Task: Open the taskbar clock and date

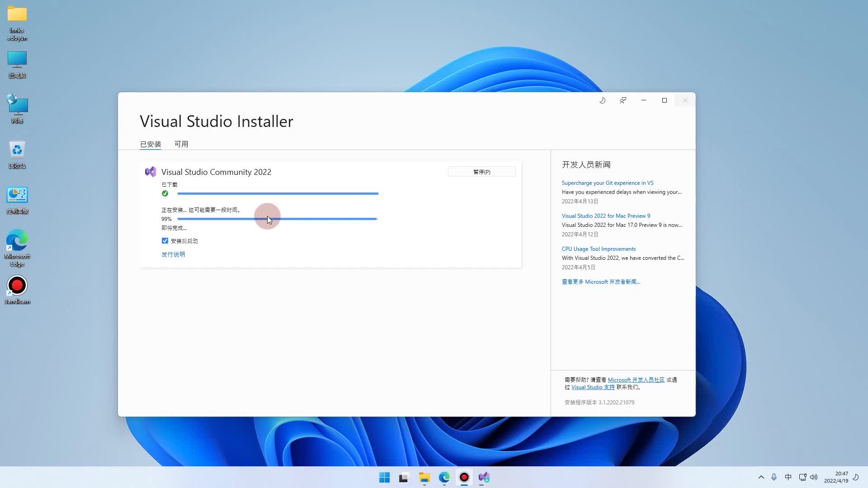Action: (x=836, y=477)
